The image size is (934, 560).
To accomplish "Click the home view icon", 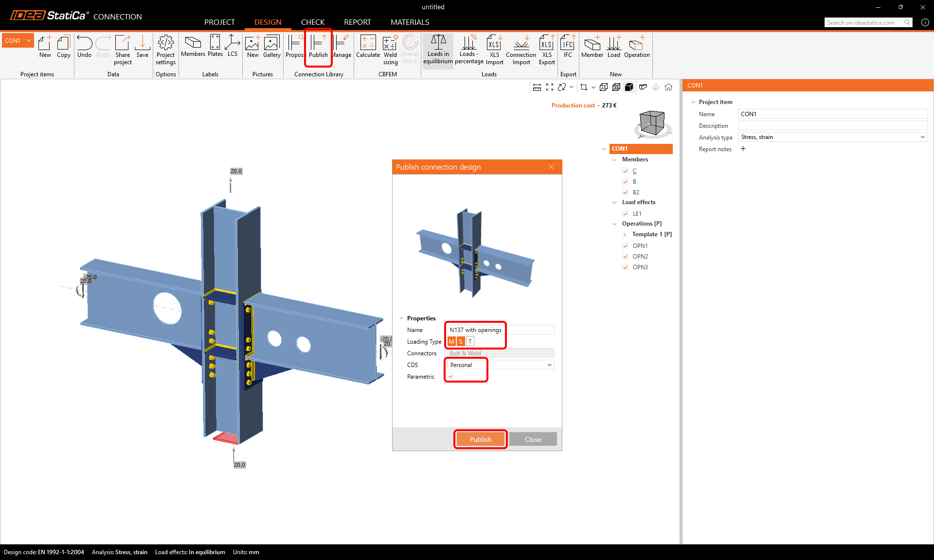I will click(x=668, y=87).
